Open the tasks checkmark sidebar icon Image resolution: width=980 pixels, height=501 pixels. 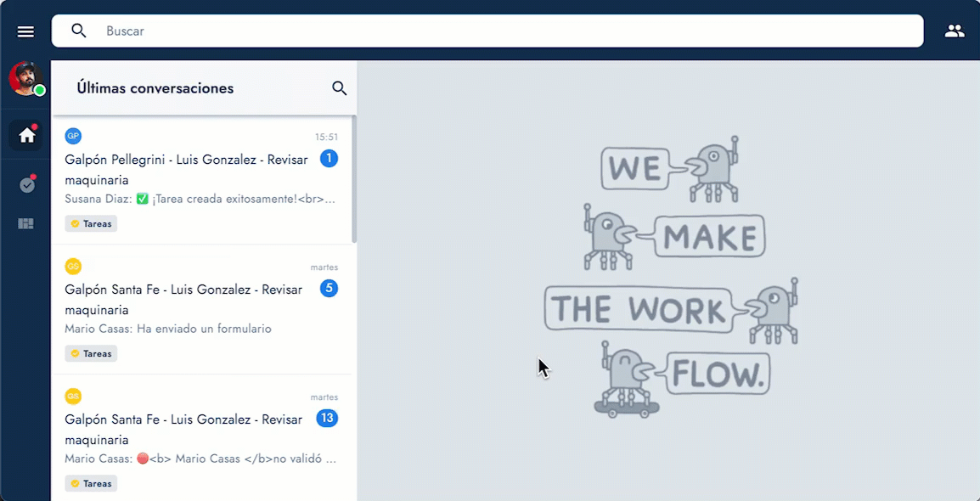tap(27, 185)
